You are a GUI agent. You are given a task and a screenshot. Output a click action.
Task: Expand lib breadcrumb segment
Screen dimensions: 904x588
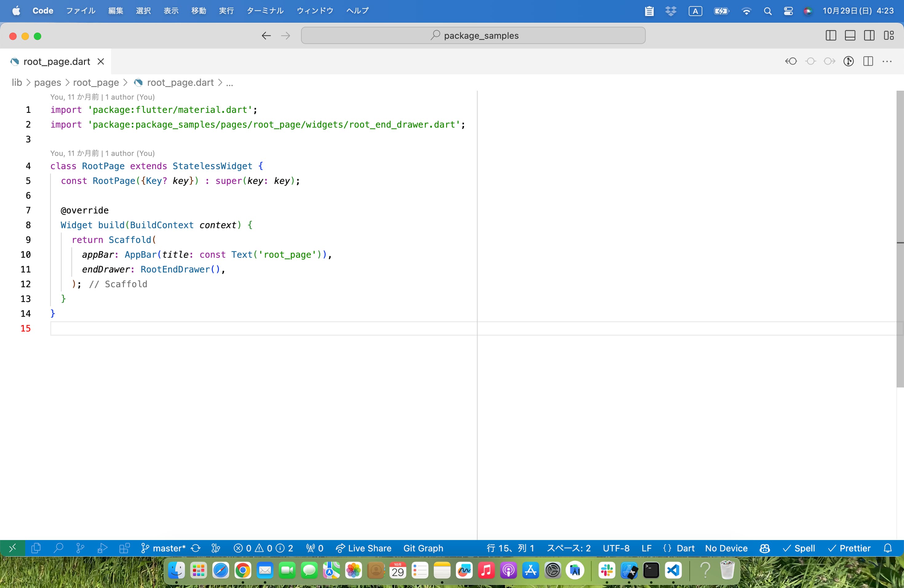click(17, 82)
